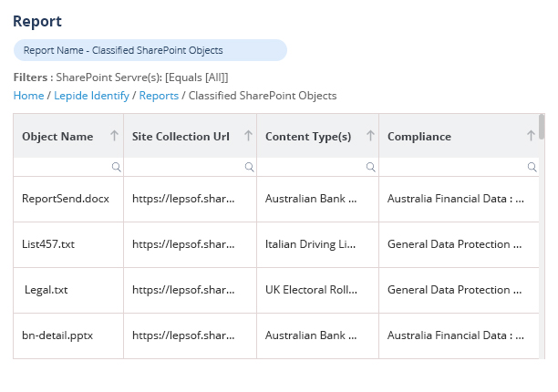Click search icon under Site Collection Url
This screenshot has height=392, width=558.
coord(249,167)
